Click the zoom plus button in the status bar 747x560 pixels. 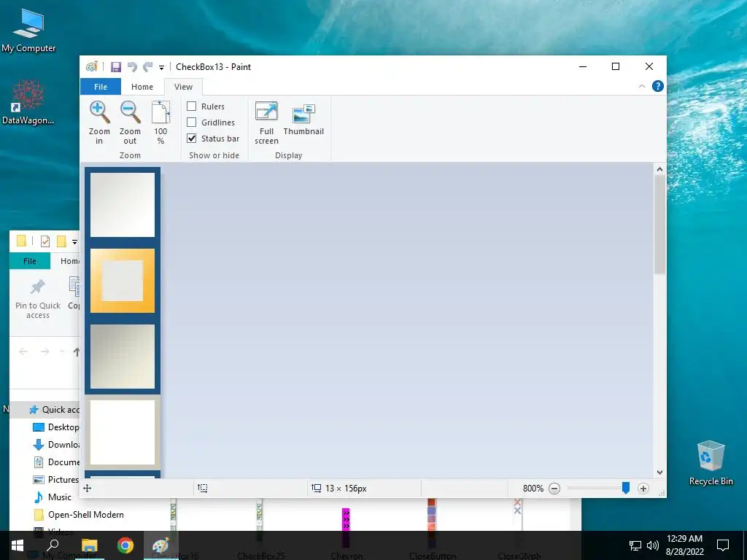(643, 489)
